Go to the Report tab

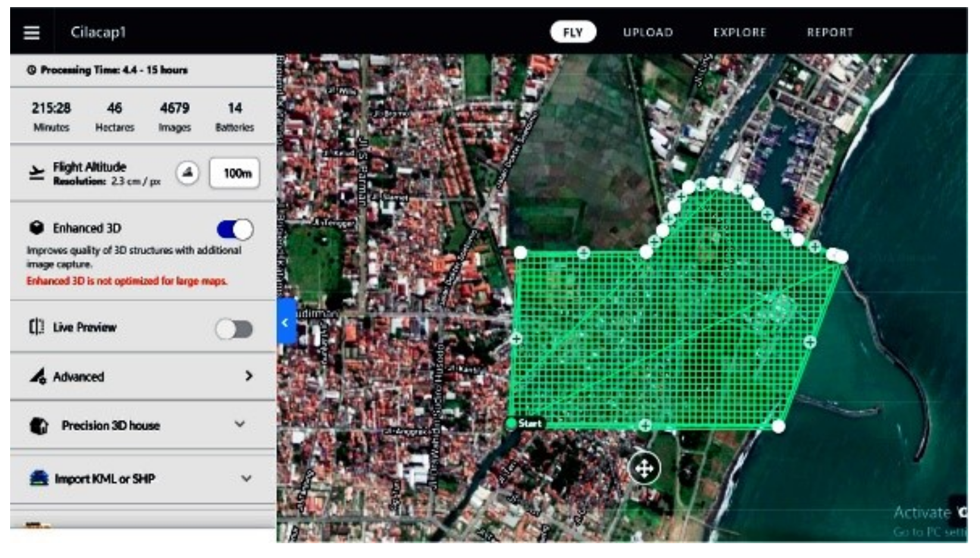830,32
